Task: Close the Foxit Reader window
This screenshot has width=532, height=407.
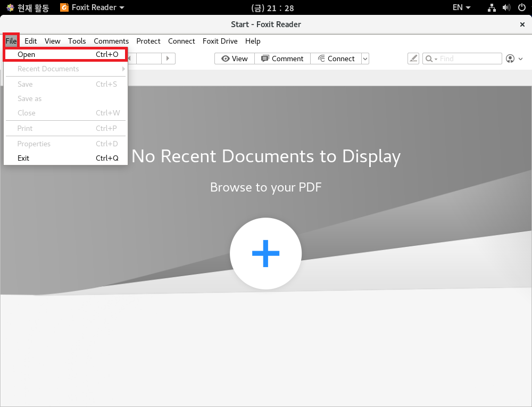Action: [522, 24]
